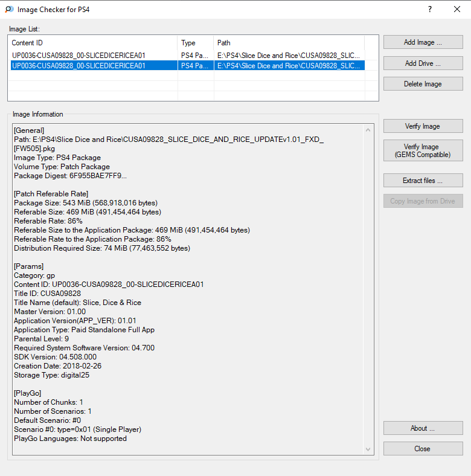This screenshot has width=471, height=476.
Task: Click the help question mark icon
Action: click(x=430, y=10)
